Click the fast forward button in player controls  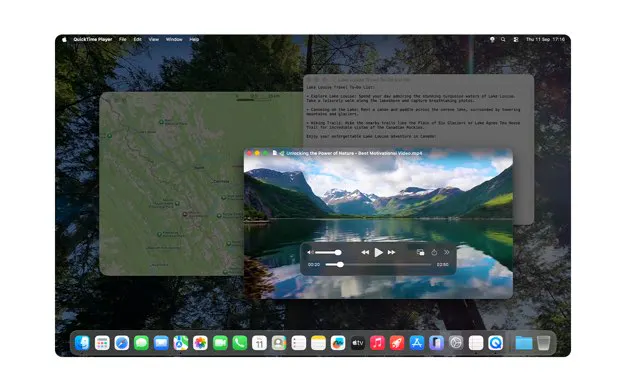pyautogui.click(x=392, y=252)
